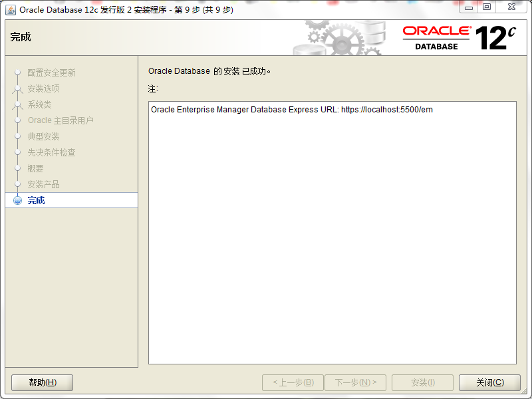Click inside the notes text area
The image size is (532, 399).
332,233
